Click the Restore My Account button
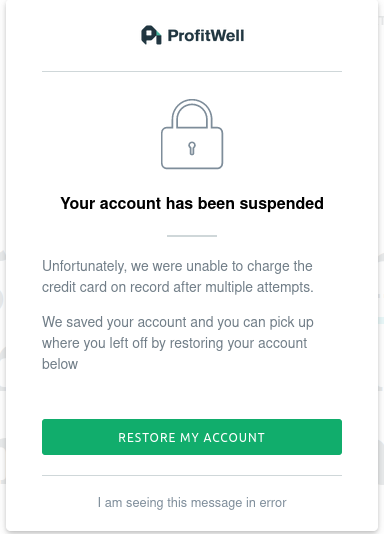This screenshot has width=384, height=534. click(x=192, y=437)
